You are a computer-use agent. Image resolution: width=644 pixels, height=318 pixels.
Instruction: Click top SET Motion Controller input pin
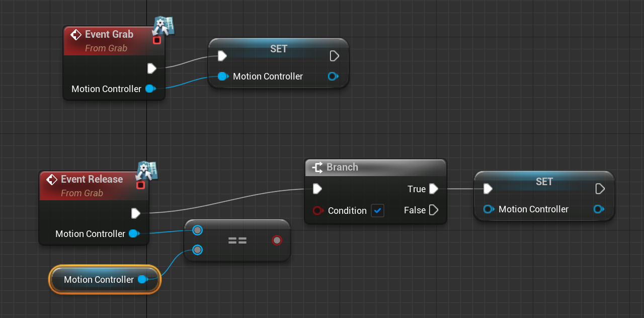click(223, 76)
